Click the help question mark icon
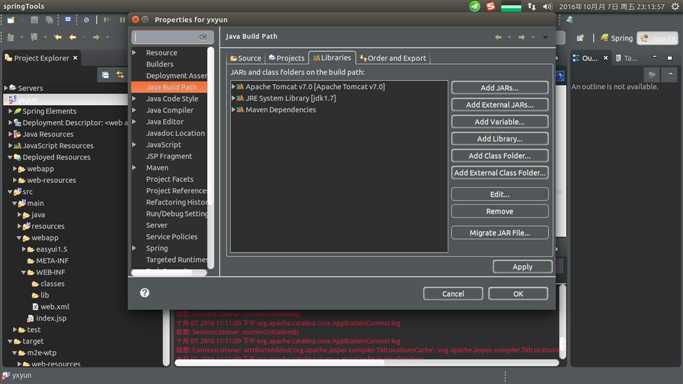 click(x=145, y=293)
